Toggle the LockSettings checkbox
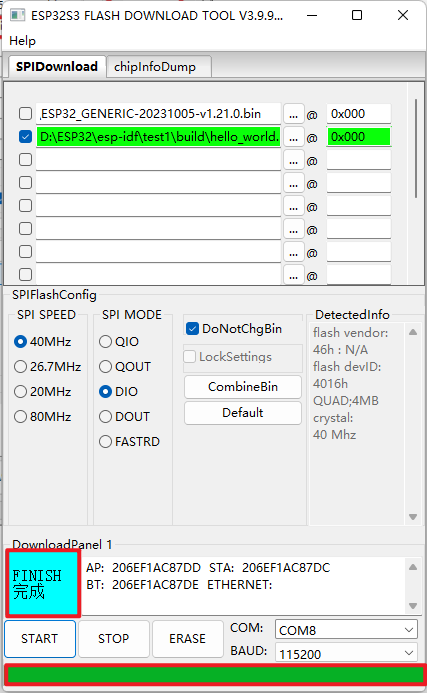Image resolution: width=427 pixels, height=693 pixels. [x=190, y=357]
